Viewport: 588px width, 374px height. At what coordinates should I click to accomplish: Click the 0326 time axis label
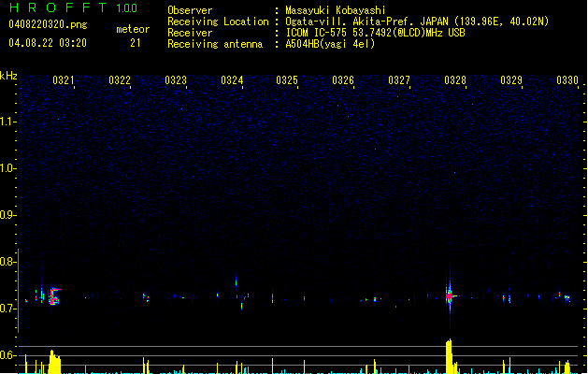pyautogui.click(x=343, y=80)
